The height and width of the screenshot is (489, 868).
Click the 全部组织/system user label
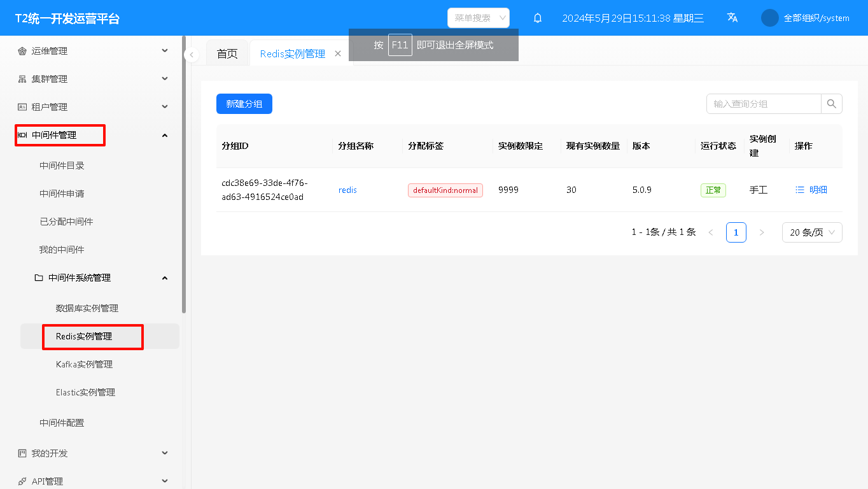pos(816,18)
